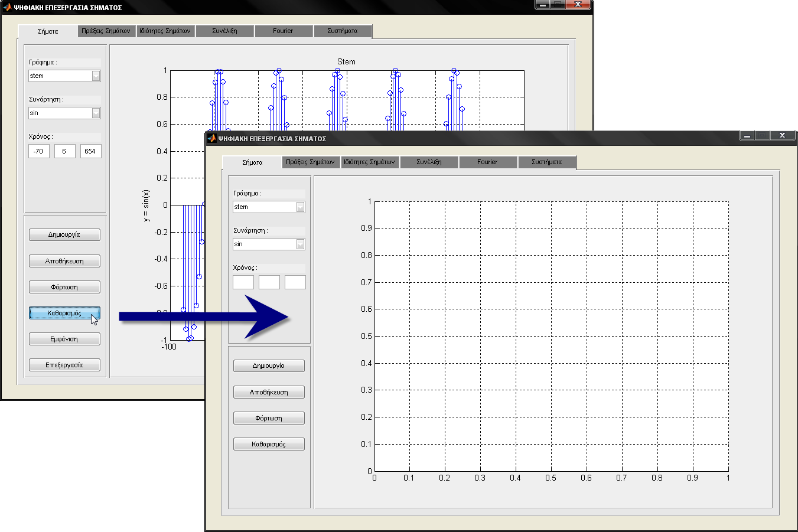Open Γράφημα stem dropdown in back window
This screenshot has width=798, height=532.
(96, 76)
